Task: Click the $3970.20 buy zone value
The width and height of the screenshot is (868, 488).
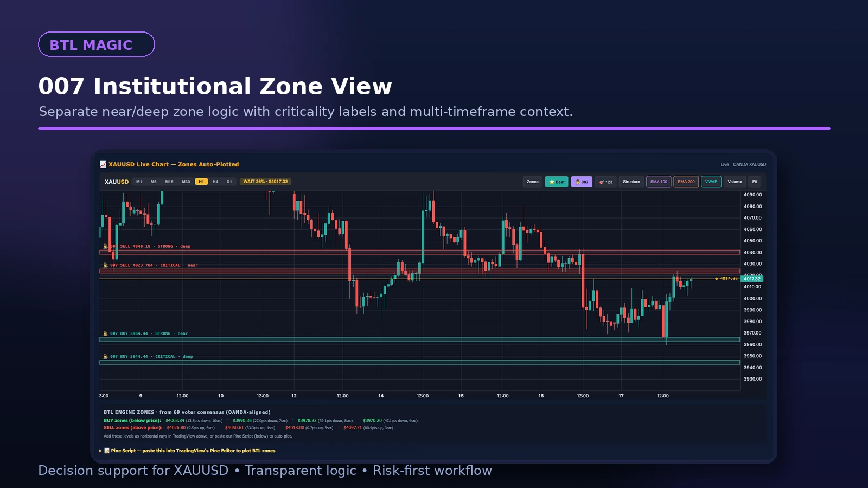Action: tap(373, 420)
